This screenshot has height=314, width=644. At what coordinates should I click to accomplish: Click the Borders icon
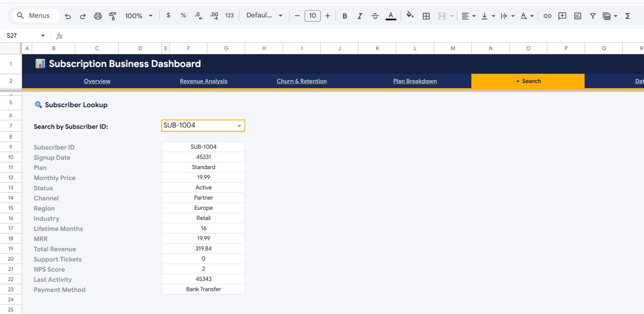pos(426,16)
